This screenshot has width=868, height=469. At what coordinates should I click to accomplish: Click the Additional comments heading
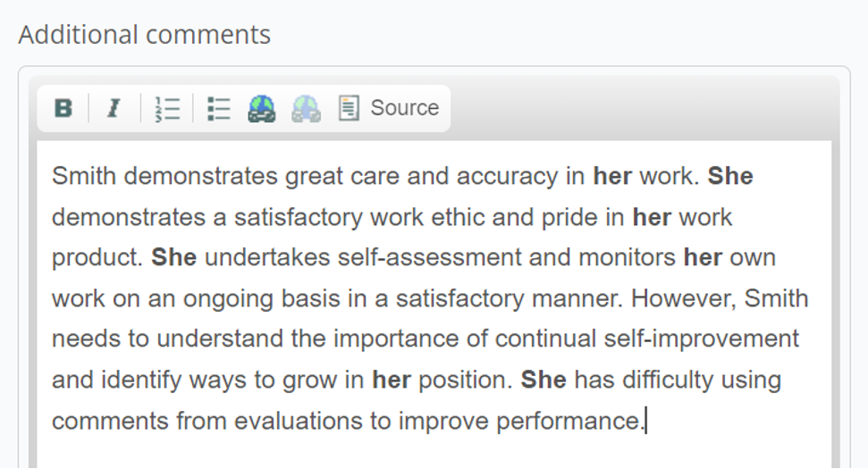pyautogui.click(x=145, y=35)
